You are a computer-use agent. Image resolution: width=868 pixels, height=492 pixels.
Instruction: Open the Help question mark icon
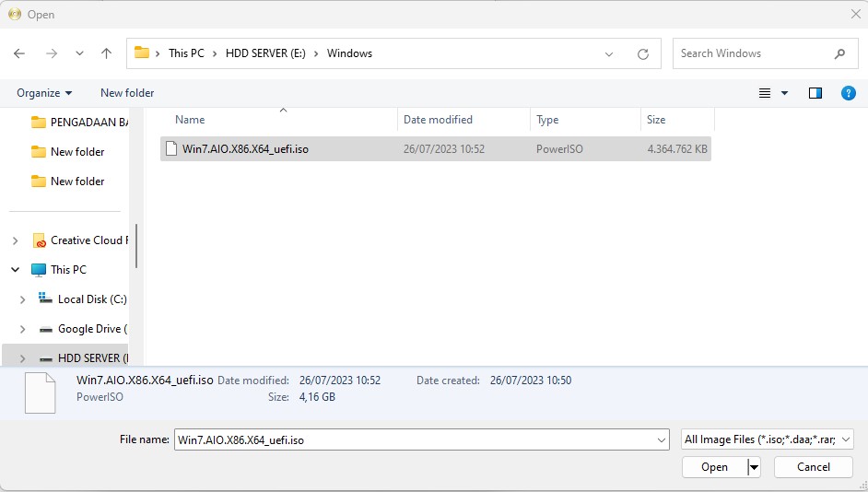point(849,93)
